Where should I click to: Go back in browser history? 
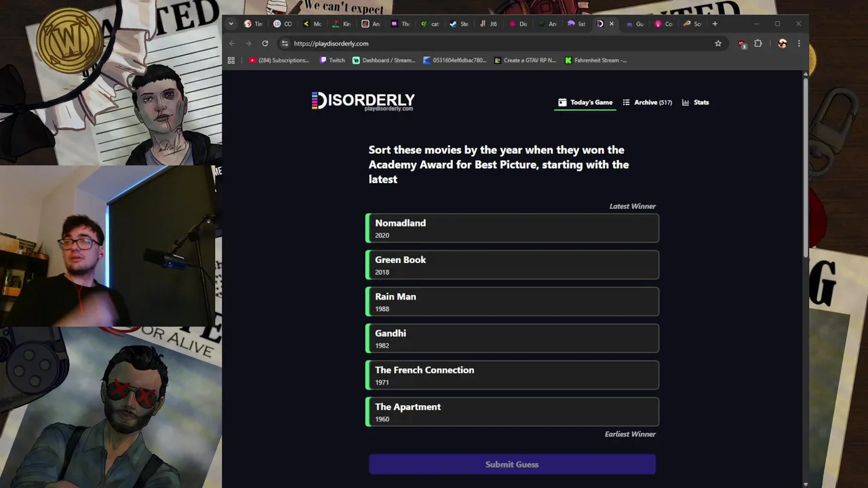click(x=232, y=43)
